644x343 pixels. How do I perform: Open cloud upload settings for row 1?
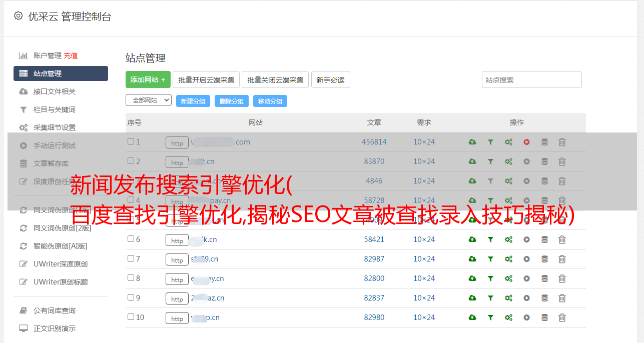[472, 142]
